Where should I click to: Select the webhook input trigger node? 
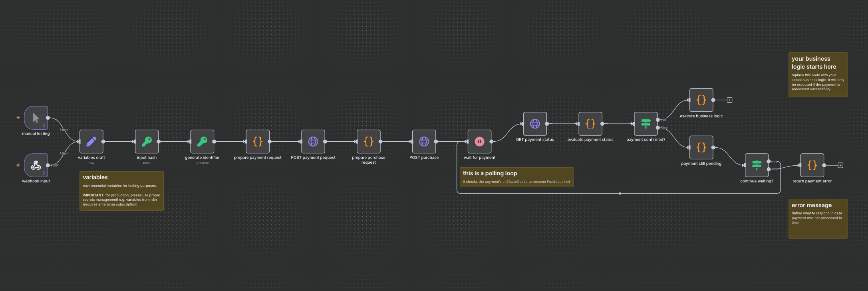coord(36,165)
